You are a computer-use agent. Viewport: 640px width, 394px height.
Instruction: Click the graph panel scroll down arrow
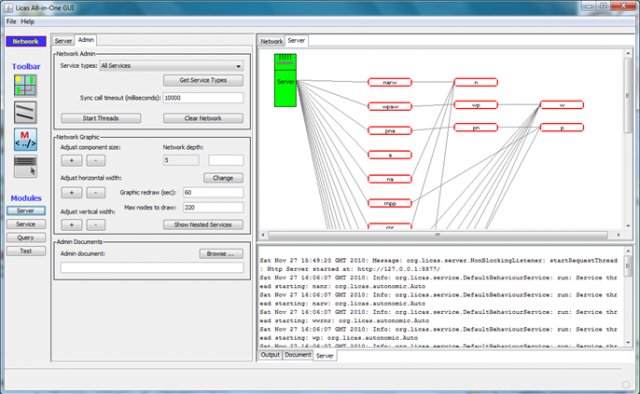[628, 225]
